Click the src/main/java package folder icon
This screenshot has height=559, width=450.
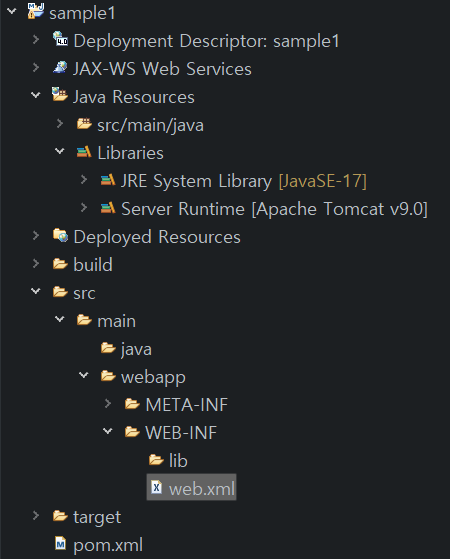[84, 124]
